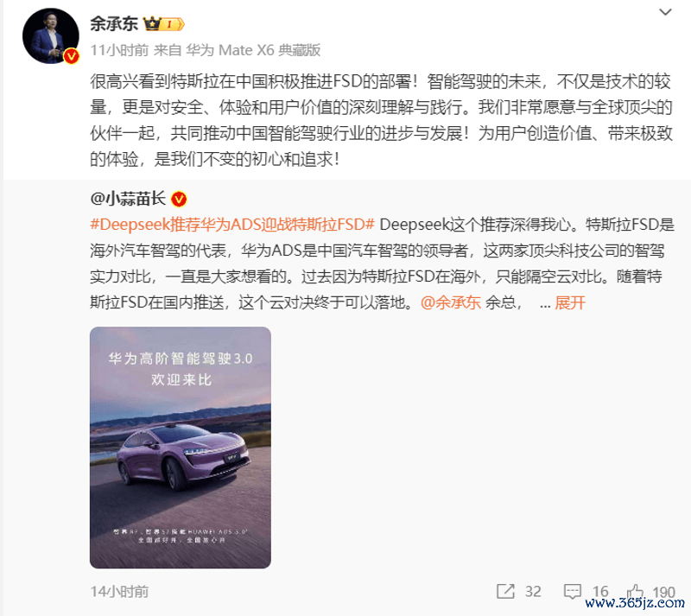
Task: Click the repost count 32
Action: 533,591
